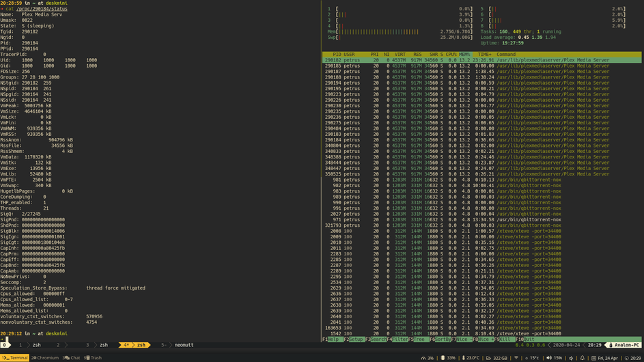Click F7 Nice - in htop footer

(462, 339)
